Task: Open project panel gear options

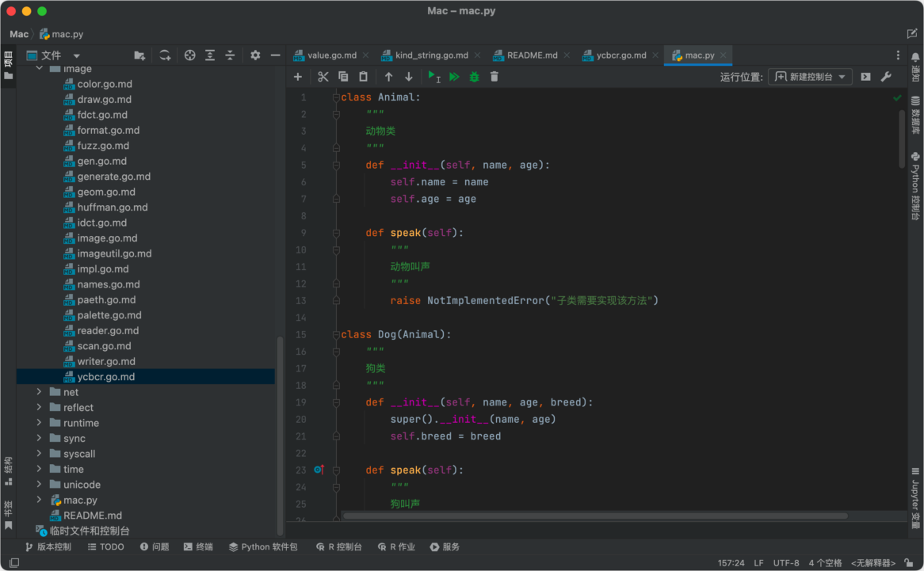Action: coord(255,55)
